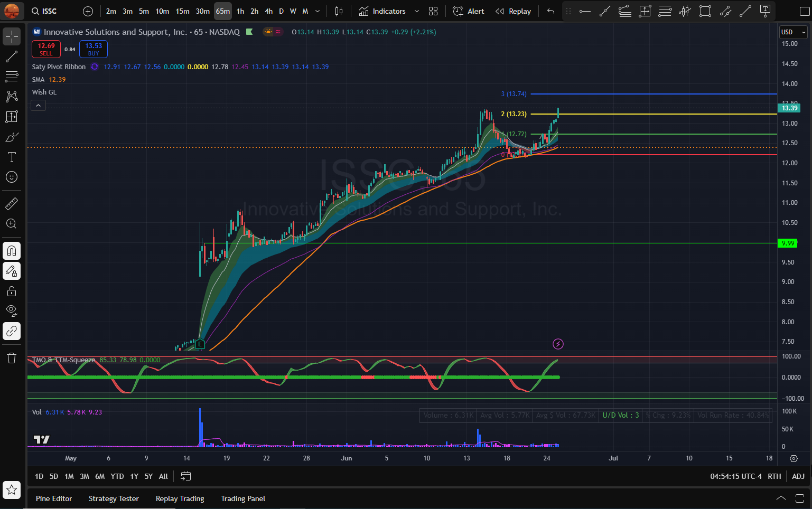Viewport: 812px width, 509px height.
Task: Select the brush drawing tool
Action: pos(12,137)
